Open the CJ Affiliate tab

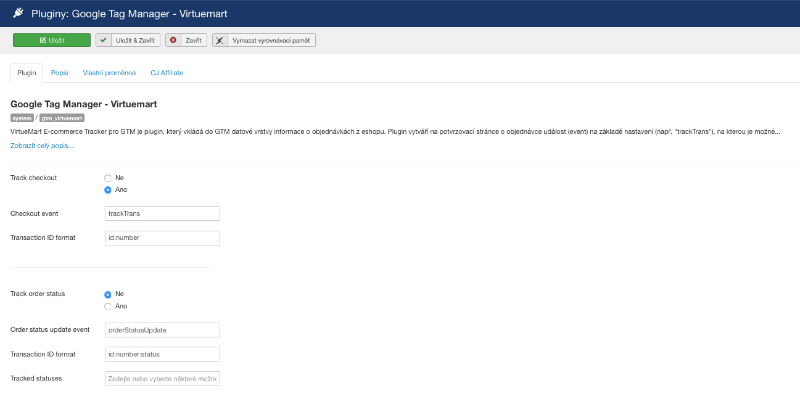pyautogui.click(x=167, y=73)
